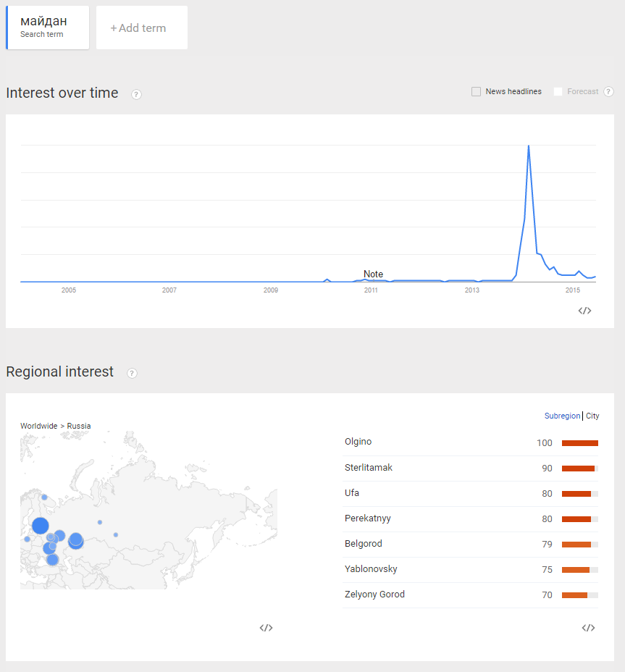625x672 pixels.
Task: Switch regional list to Subregion view
Action: coord(562,416)
